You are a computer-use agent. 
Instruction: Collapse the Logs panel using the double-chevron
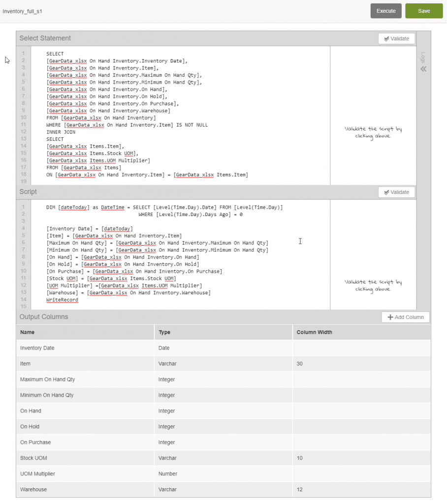pyautogui.click(x=423, y=69)
